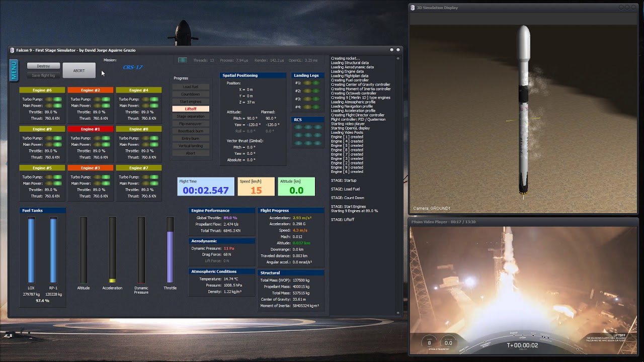Toggle Engine #6 Turbo Pump indicator
This screenshot has width=644, height=362.
(53, 100)
